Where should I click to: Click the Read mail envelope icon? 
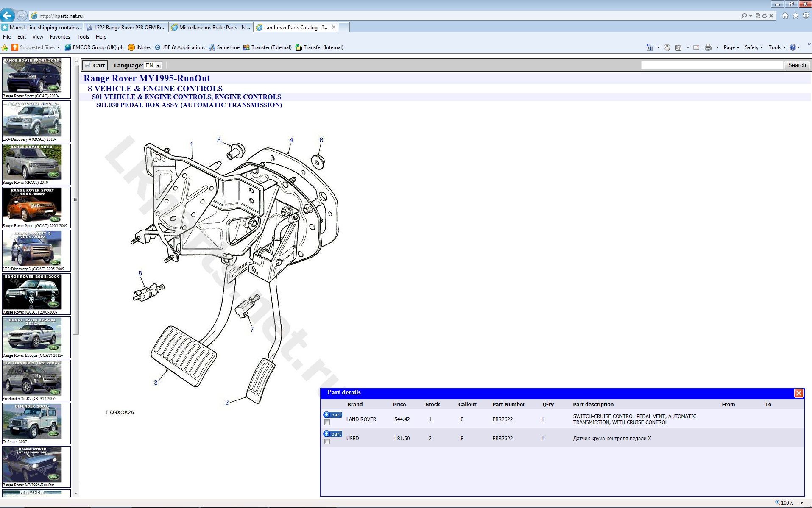click(696, 47)
